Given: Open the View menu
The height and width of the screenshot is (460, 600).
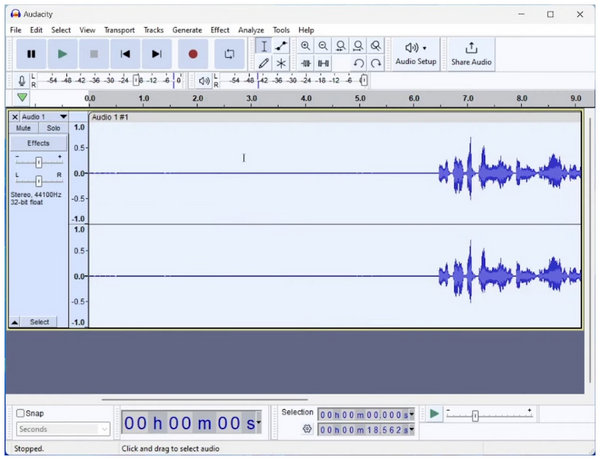Looking at the screenshot, I should [x=87, y=30].
